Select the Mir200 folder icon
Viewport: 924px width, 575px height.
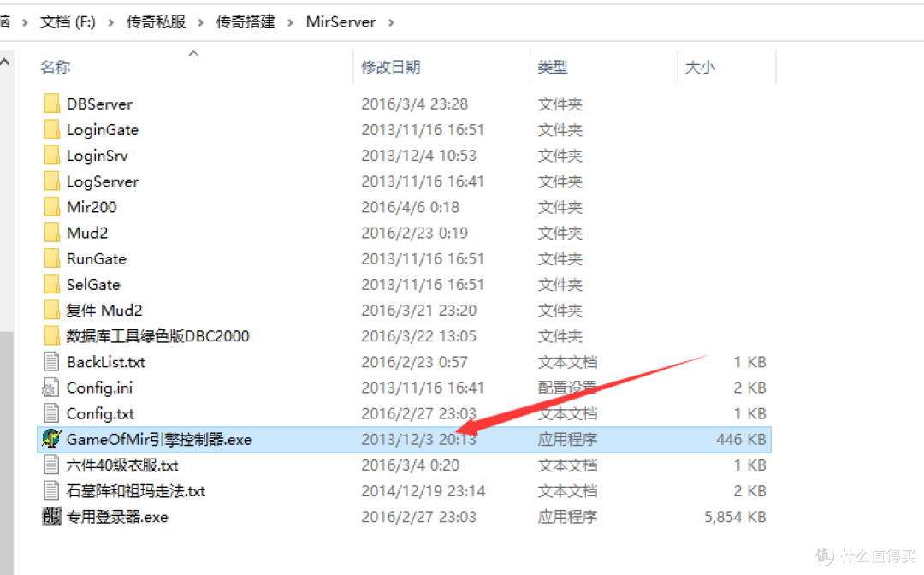[x=52, y=207]
